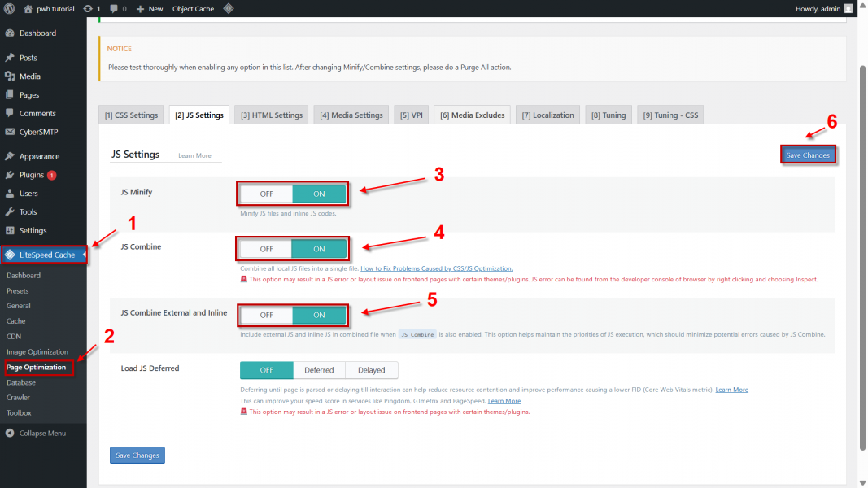Open Learn More link after PageSpeed
This screenshot has width=868, height=488.
[x=504, y=401]
